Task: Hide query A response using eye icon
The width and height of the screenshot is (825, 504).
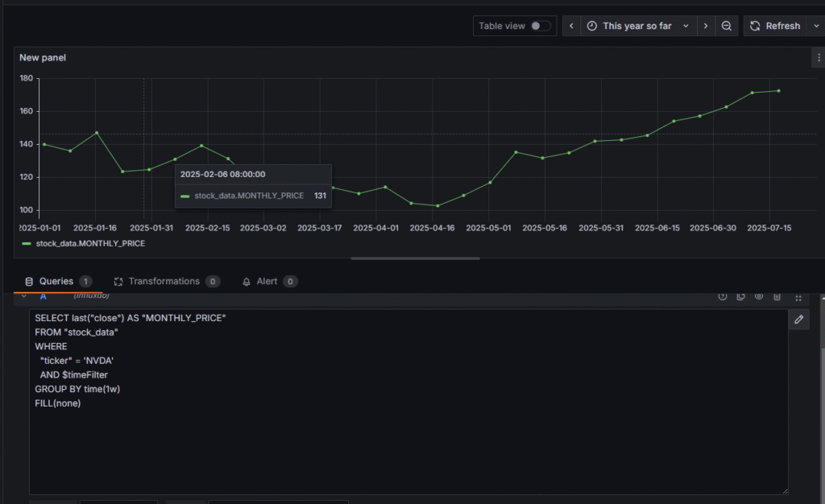Action: point(759,296)
